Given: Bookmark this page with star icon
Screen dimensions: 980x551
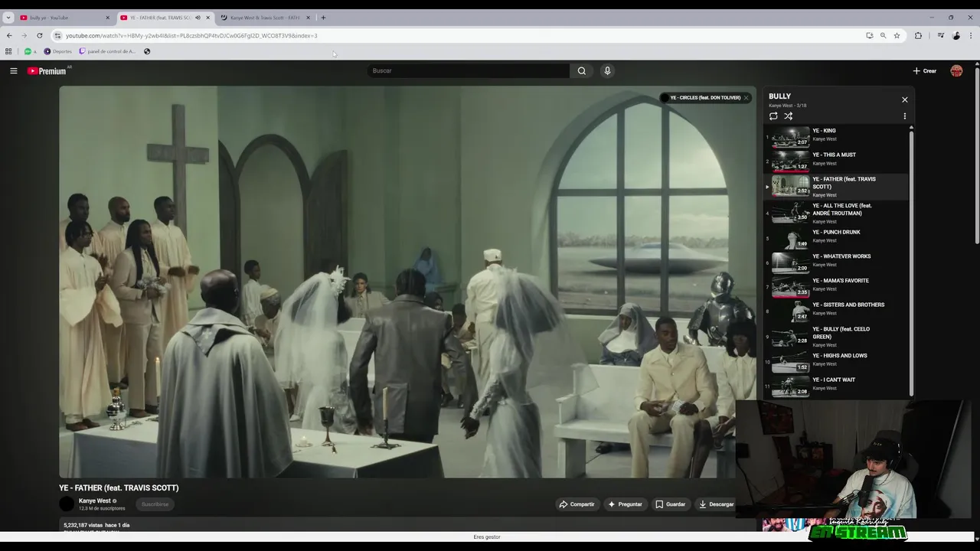Looking at the screenshot, I should tap(897, 35).
